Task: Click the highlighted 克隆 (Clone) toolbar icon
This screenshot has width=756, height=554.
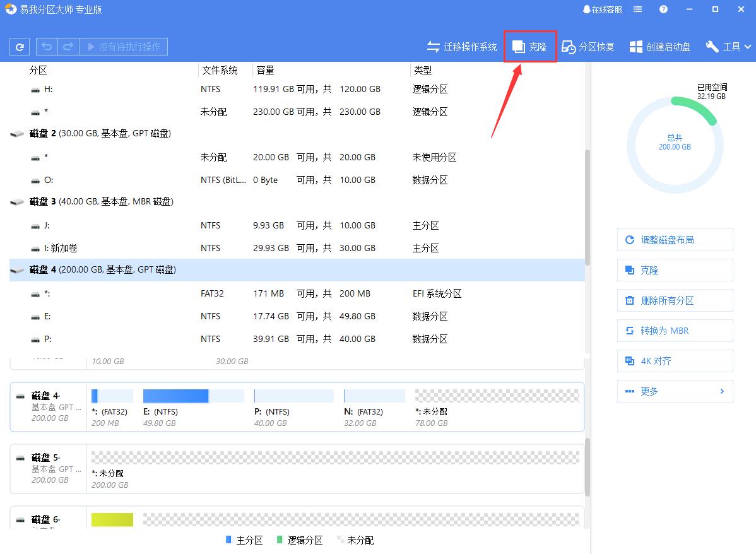Action: click(x=519, y=46)
